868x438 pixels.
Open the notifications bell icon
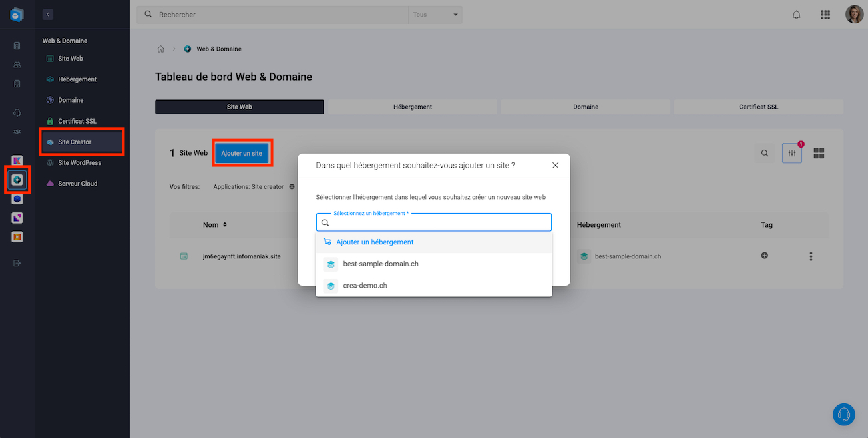click(796, 15)
